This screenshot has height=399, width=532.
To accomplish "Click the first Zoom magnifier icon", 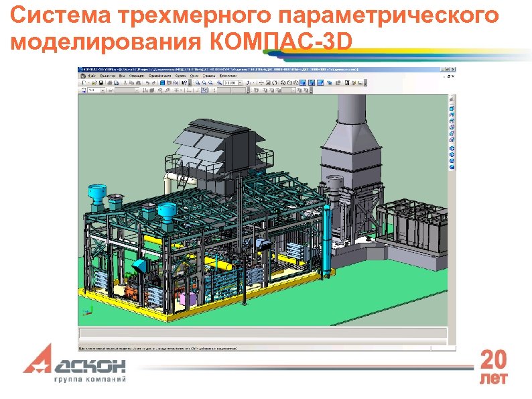I will (198, 83).
